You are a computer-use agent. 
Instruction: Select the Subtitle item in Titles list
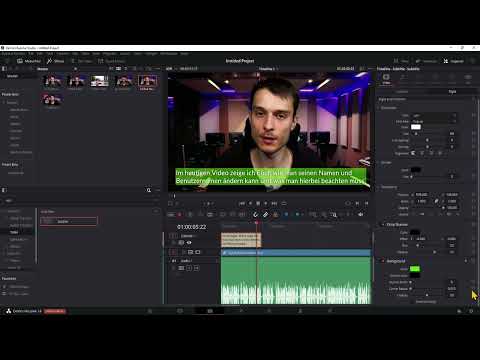click(69, 221)
